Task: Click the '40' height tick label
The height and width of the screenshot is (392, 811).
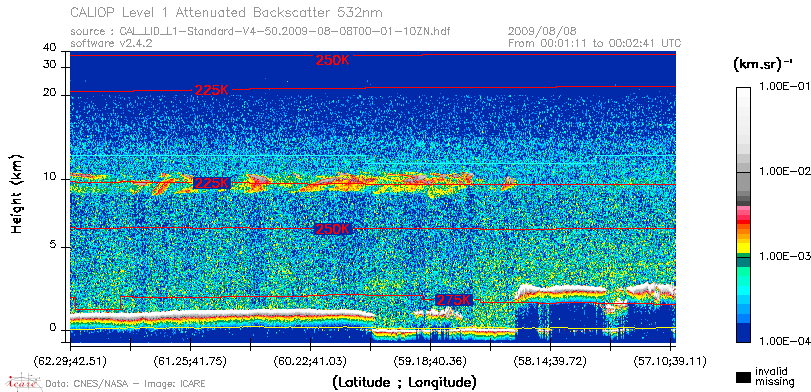Action: click(50, 48)
